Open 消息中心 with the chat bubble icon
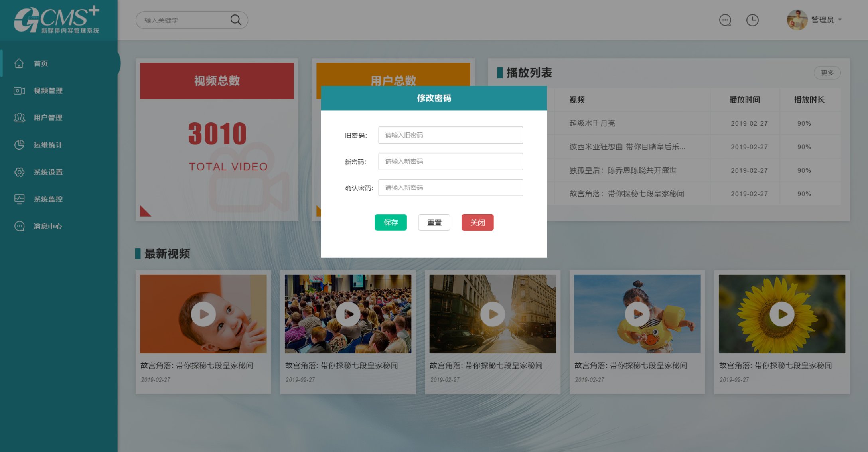Image resolution: width=868 pixels, height=452 pixels. pos(19,226)
